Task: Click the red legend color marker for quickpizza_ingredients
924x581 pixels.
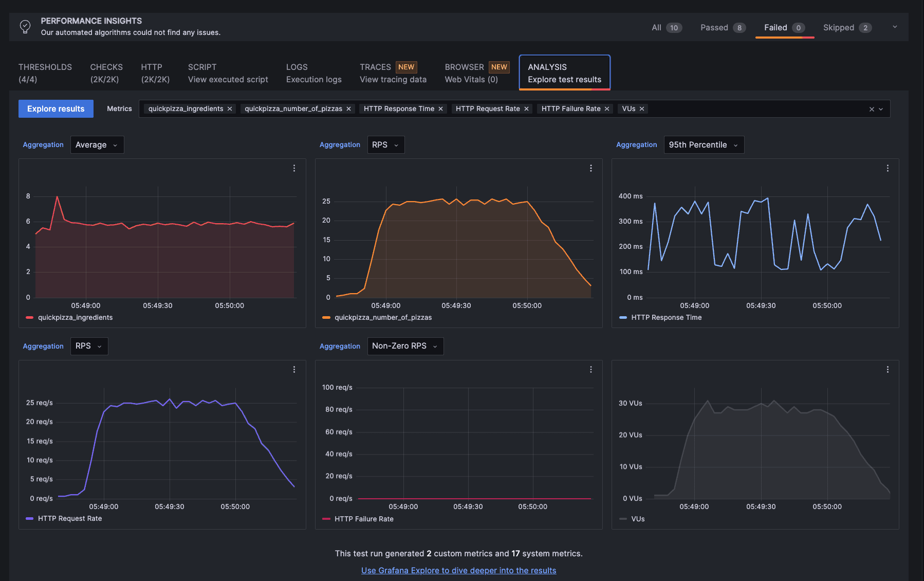Action: point(30,317)
